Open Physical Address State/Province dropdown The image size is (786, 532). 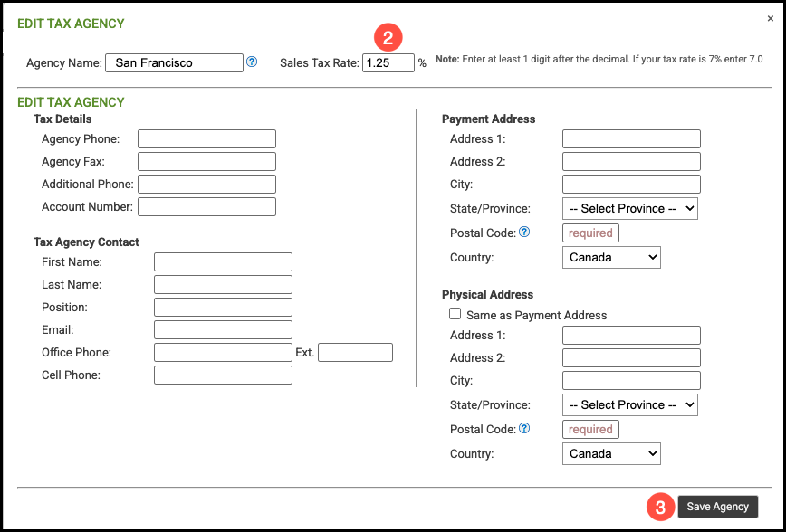tap(630, 404)
